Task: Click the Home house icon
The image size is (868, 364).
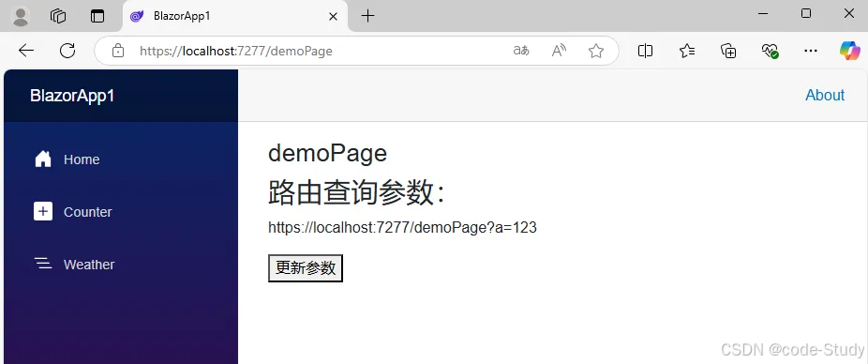Action: (43, 159)
